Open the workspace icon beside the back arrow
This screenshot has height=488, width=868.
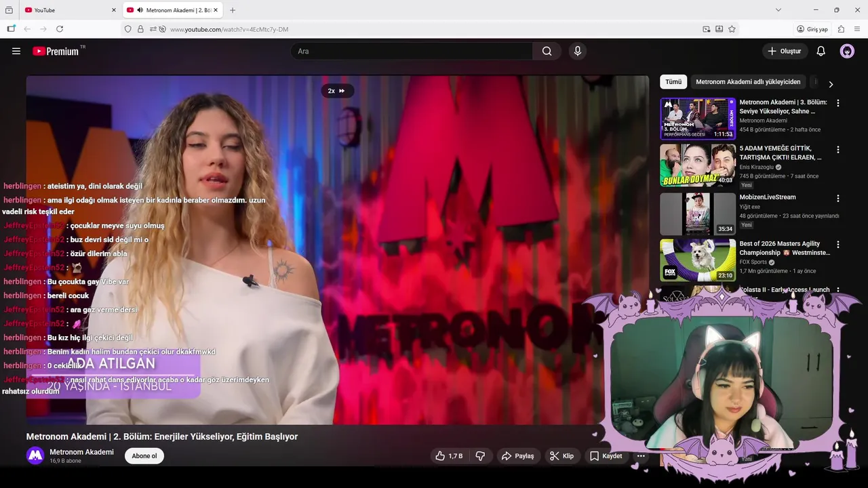click(x=11, y=29)
